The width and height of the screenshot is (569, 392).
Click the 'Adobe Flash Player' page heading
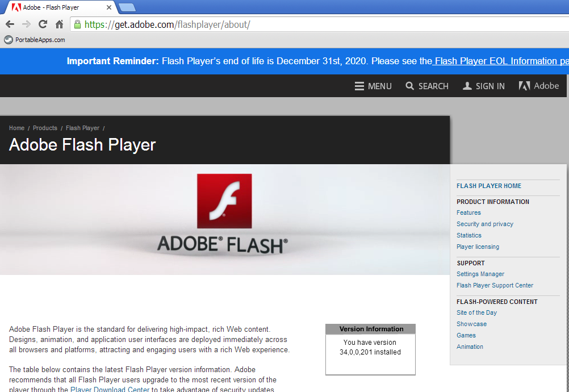pos(82,145)
